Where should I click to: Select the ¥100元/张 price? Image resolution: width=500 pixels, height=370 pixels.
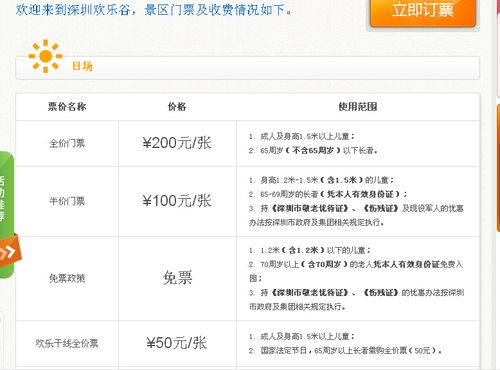(x=177, y=201)
